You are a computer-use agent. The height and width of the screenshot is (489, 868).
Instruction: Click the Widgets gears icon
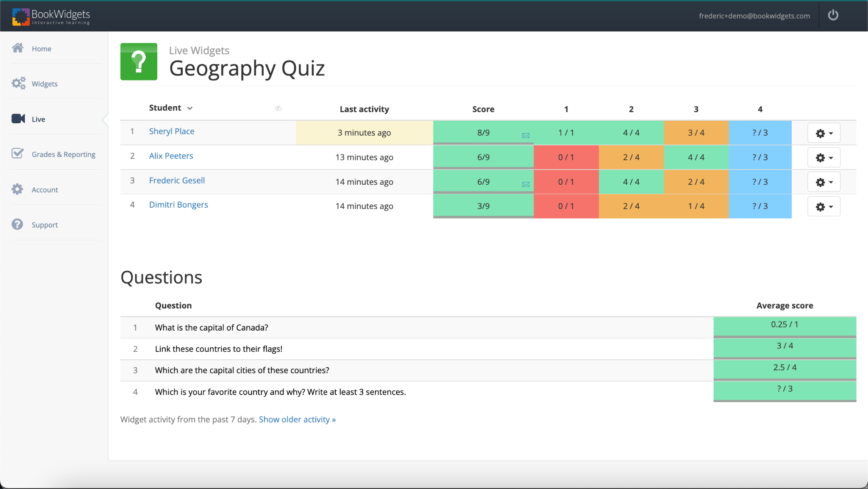(18, 83)
